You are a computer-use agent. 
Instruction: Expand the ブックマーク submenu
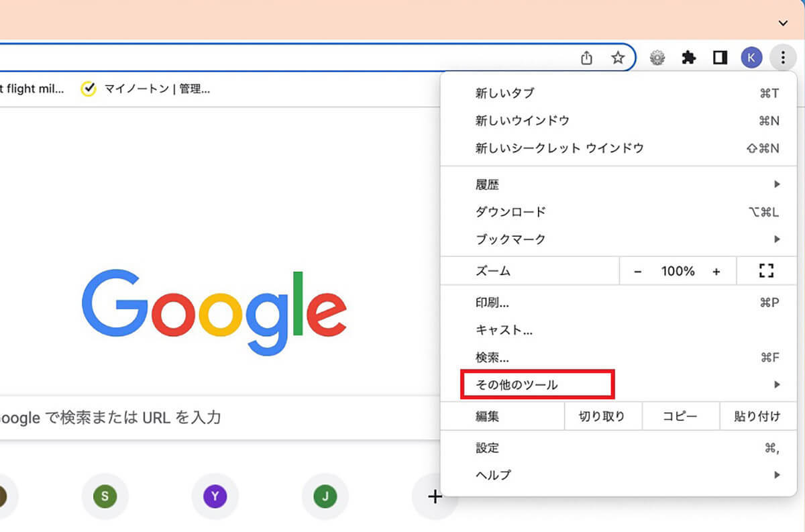coord(618,240)
